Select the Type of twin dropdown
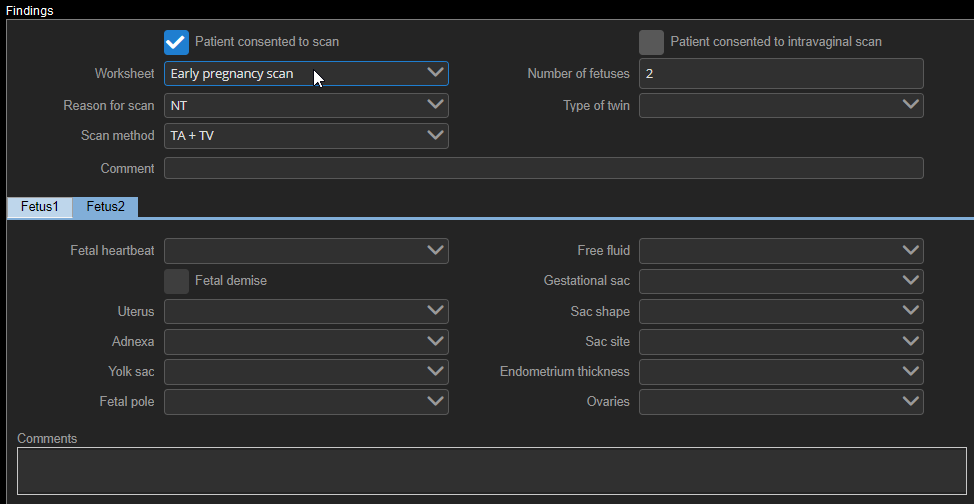Screen dimensions: 974x504 point(780,105)
